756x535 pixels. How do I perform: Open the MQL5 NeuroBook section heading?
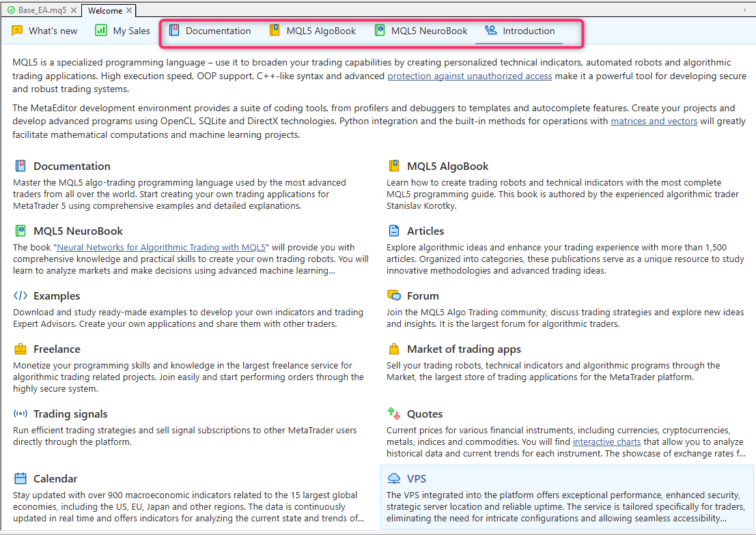click(78, 231)
